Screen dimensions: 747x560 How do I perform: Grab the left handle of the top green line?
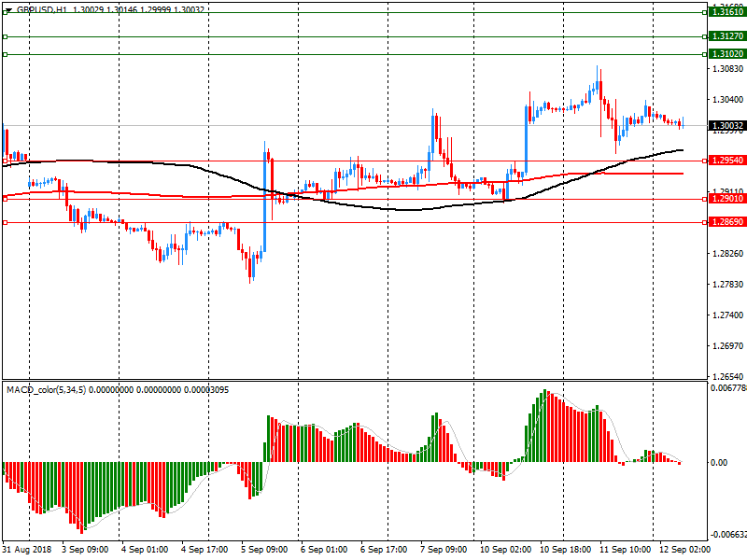[x=6, y=12]
